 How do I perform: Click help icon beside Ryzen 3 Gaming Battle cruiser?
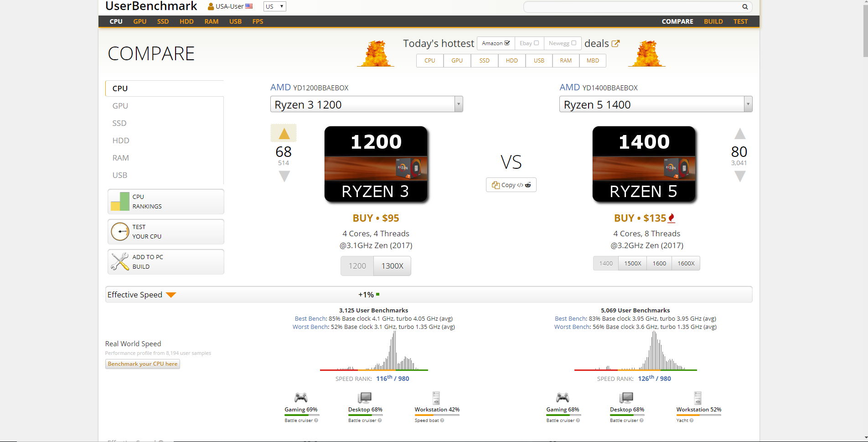click(x=316, y=421)
